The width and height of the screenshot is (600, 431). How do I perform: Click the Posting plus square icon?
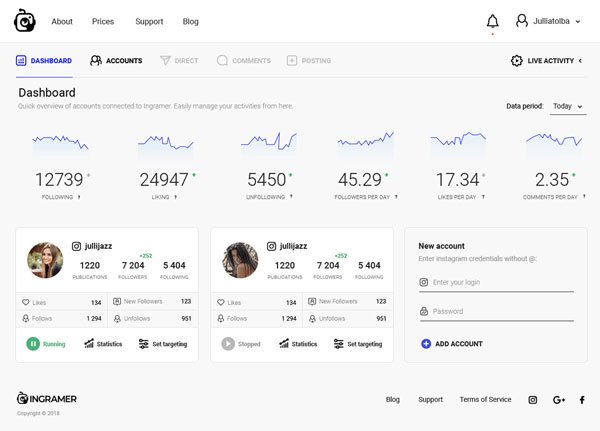click(292, 60)
